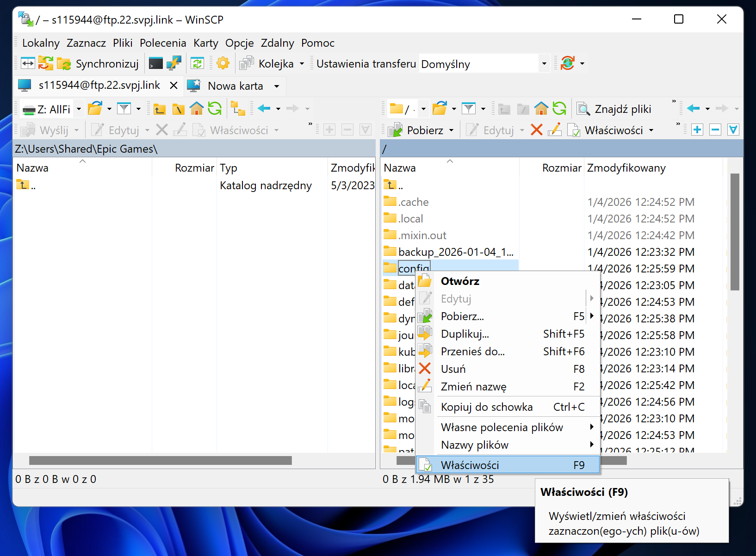The width and height of the screenshot is (756, 556).
Task: Open the Polecenia menu
Action: click(x=163, y=43)
